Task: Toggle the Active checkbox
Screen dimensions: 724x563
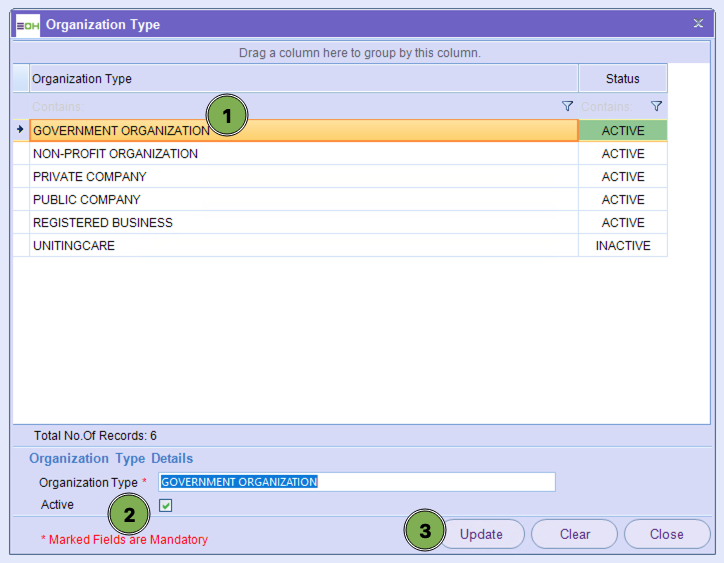Action: (166, 505)
